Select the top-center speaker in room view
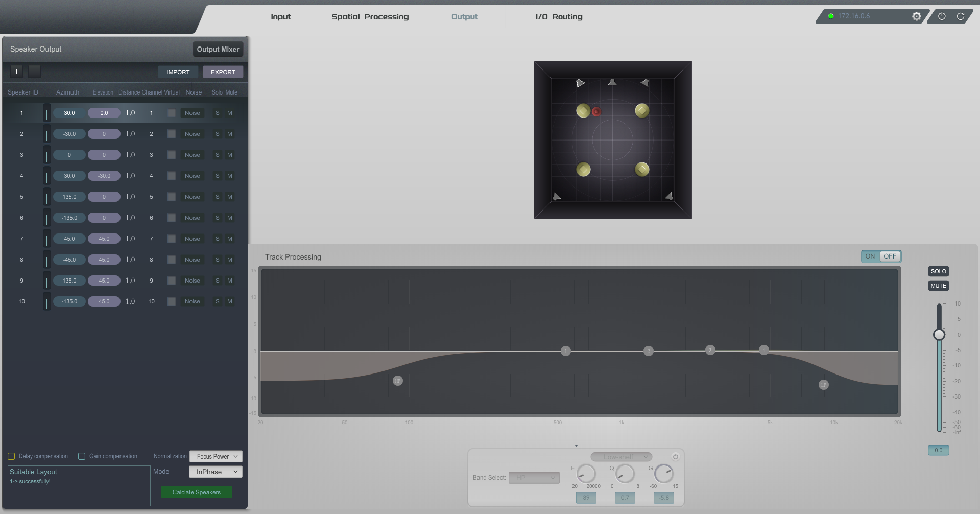This screenshot has height=514, width=980. point(612,82)
